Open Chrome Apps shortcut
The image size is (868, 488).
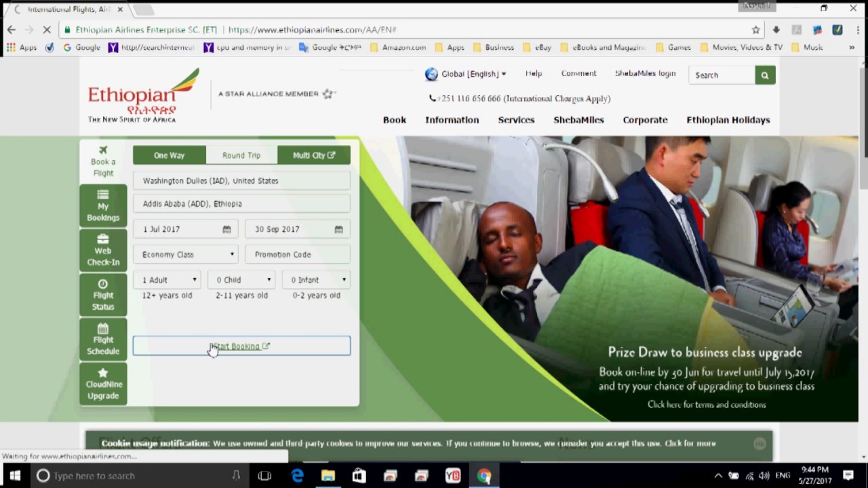click(x=22, y=47)
